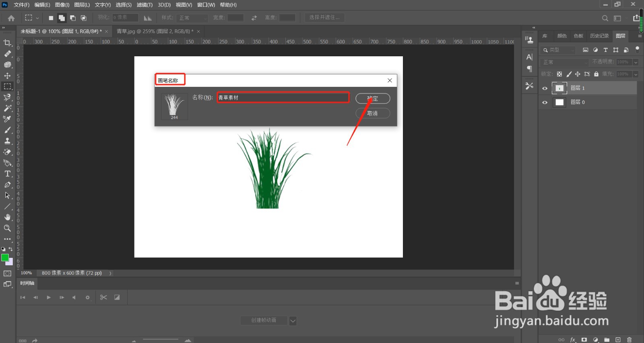Click 选择并遮住 button
This screenshot has height=343, width=644.
[324, 18]
